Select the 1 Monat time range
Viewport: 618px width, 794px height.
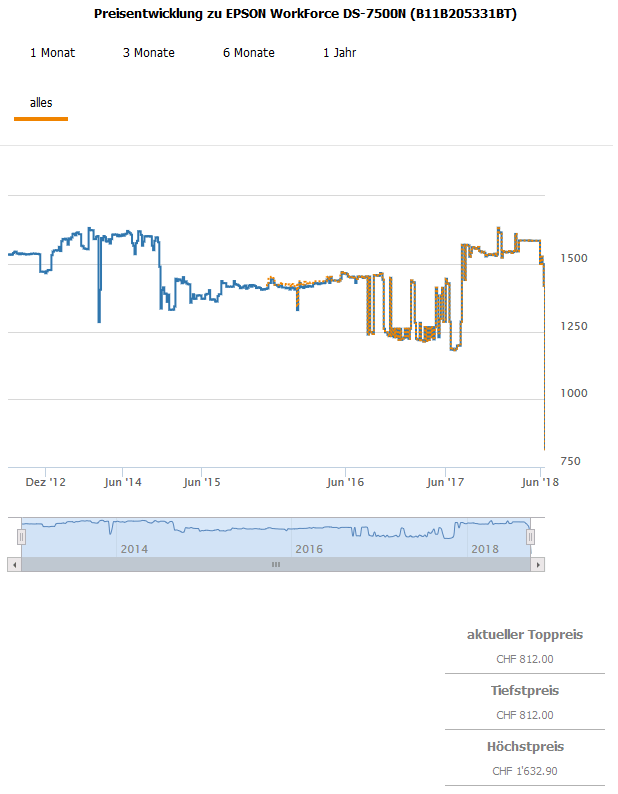(x=52, y=53)
